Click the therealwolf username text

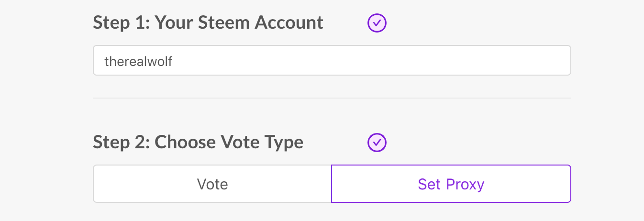pyautogui.click(x=138, y=61)
